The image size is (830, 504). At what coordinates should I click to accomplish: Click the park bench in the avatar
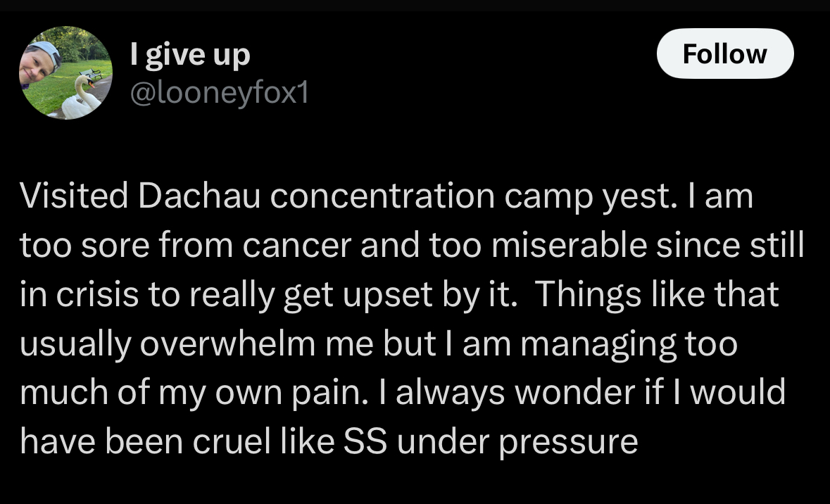(90, 74)
